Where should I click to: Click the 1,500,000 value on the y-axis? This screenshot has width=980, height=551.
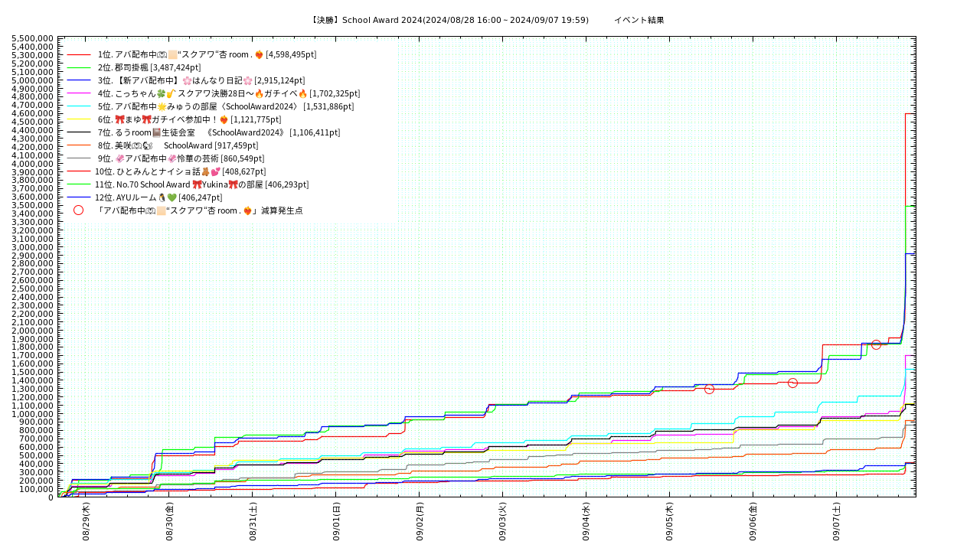[34, 372]
